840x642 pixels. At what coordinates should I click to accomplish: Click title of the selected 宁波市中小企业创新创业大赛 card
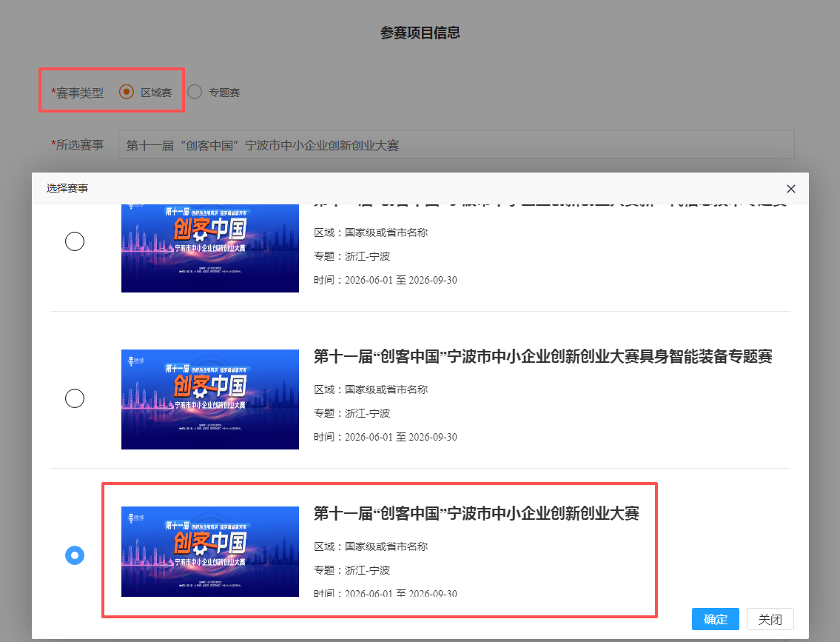point(477,513)
